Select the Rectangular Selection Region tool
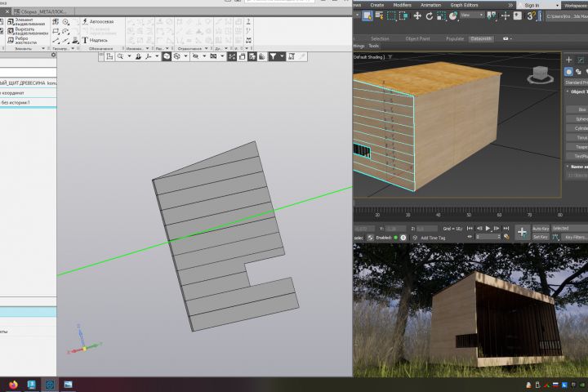This screenshot has height=392, width=588. tap(391, 16)
